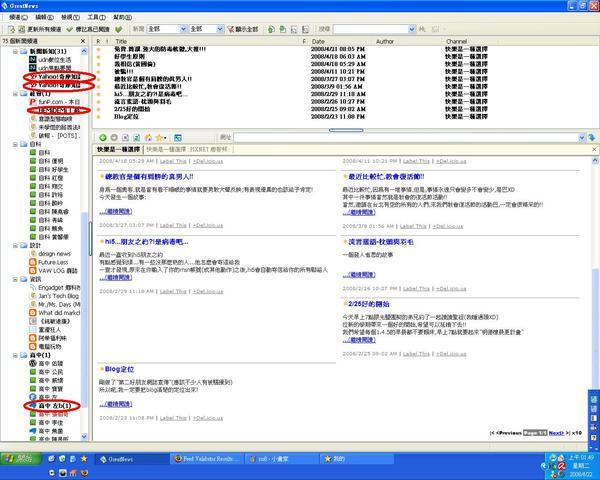Click the add new channel icon

(x=11, y=29)
